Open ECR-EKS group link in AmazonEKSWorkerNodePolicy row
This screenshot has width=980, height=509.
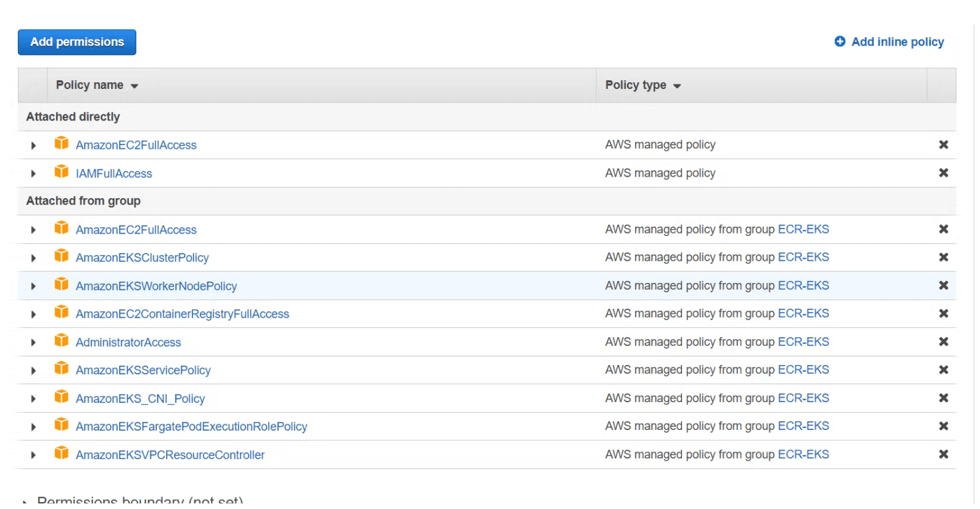pyautogui.click(x=804, y=285)
